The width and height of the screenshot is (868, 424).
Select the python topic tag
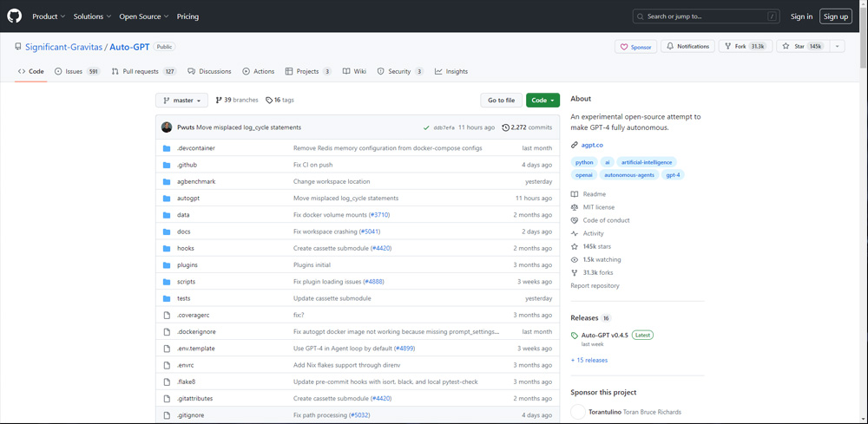pos(584,162)
